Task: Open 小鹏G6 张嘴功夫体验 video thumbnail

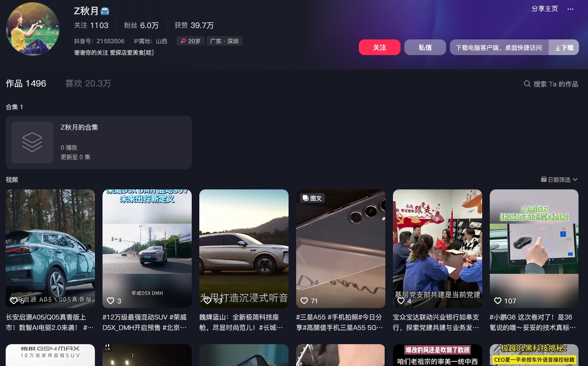Action: tap(534, 249)
